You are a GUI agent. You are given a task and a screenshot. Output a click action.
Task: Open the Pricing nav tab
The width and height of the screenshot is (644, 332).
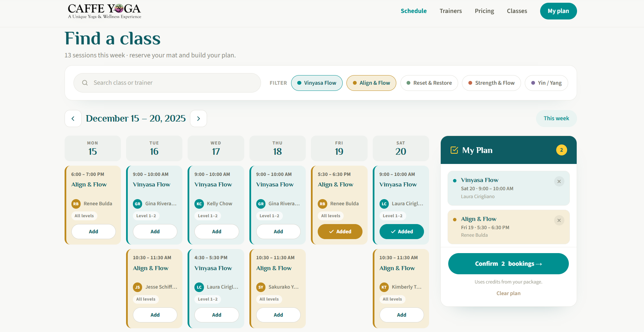tap(484, 11)
